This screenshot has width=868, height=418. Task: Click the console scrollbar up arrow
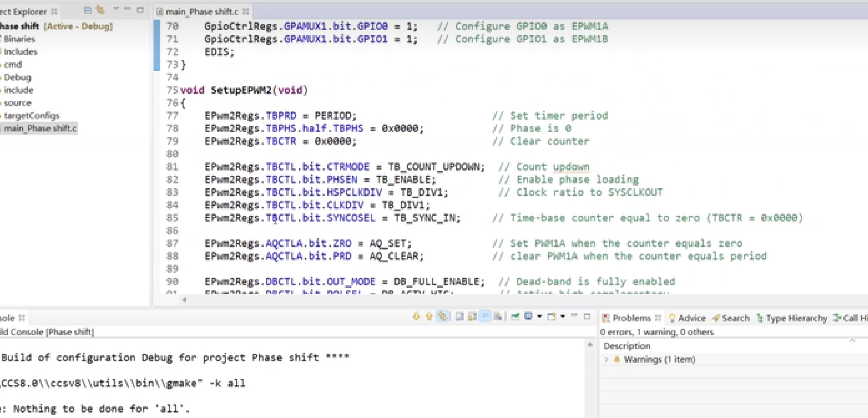(590, 345)
